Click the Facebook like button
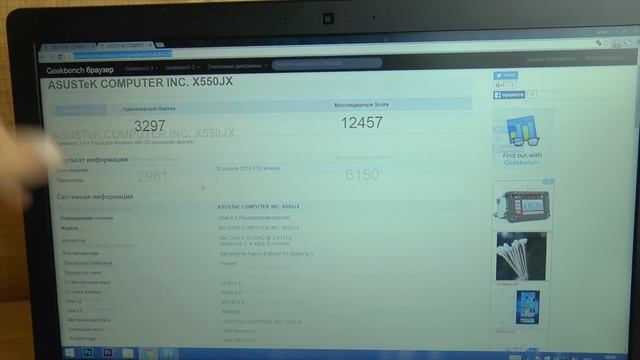Image resolution: width=640 pixels, height=360 pixels. tap(509, 95)
